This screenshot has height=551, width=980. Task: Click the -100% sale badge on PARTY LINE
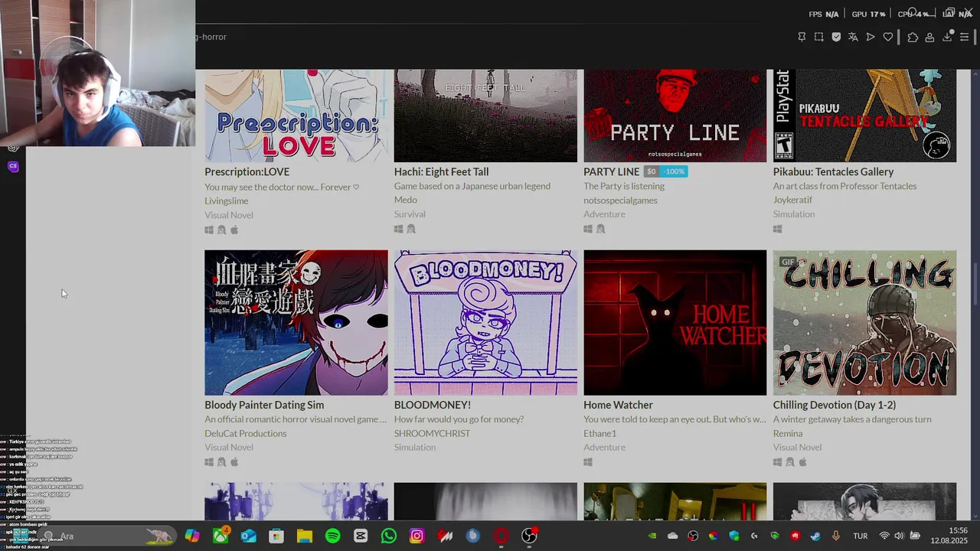point(675,171)
